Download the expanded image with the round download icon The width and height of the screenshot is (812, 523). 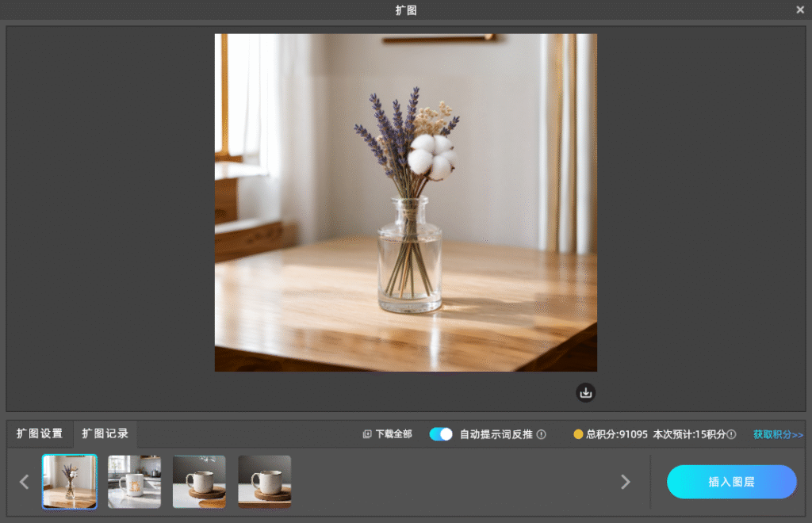coord(586,392)
